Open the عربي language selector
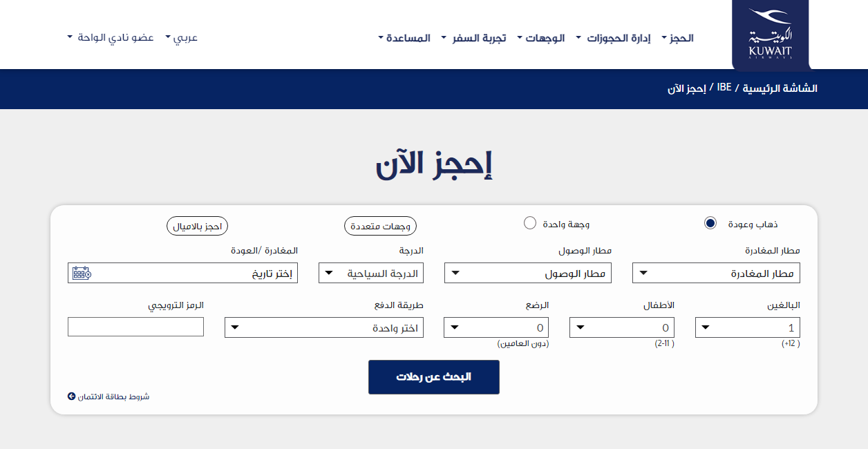The height and width of the screenshot is (449, 868). pyautogui.click(x=182, y=37)
